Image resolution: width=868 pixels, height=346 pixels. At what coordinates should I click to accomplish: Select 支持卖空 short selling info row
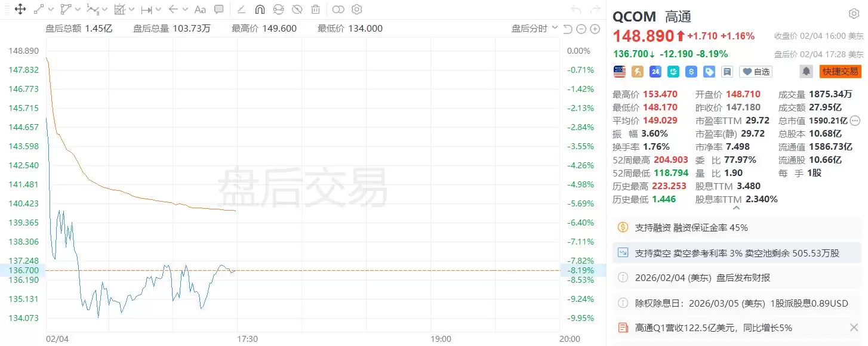pyautogui.click(x=737, y=253)
